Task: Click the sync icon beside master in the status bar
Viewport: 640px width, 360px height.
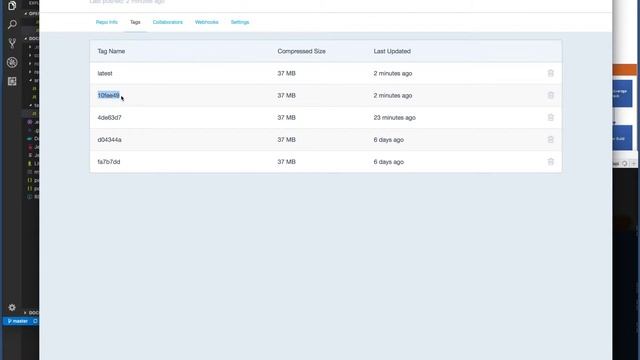Action: 35,321
